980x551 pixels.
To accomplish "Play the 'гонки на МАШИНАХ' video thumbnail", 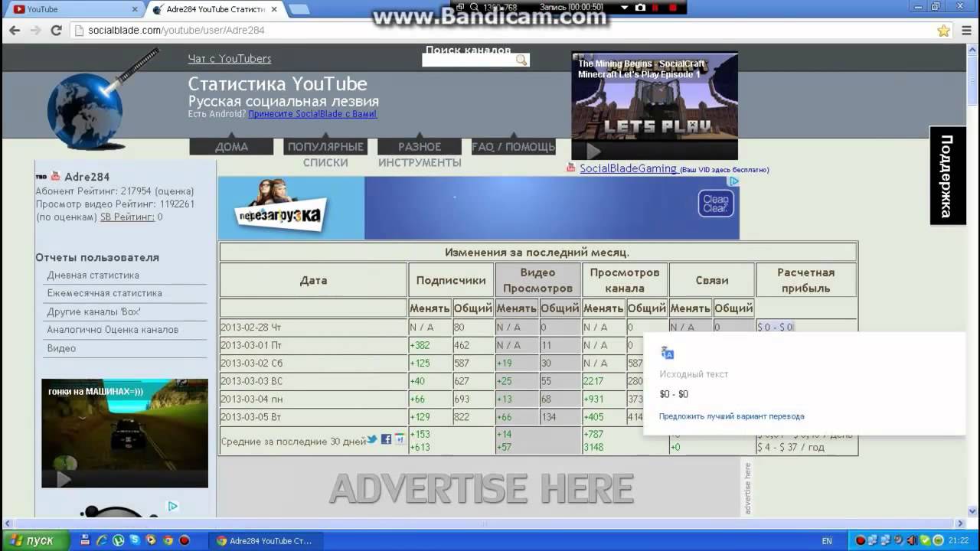I will pyautogui.click(x=125, y=433).
